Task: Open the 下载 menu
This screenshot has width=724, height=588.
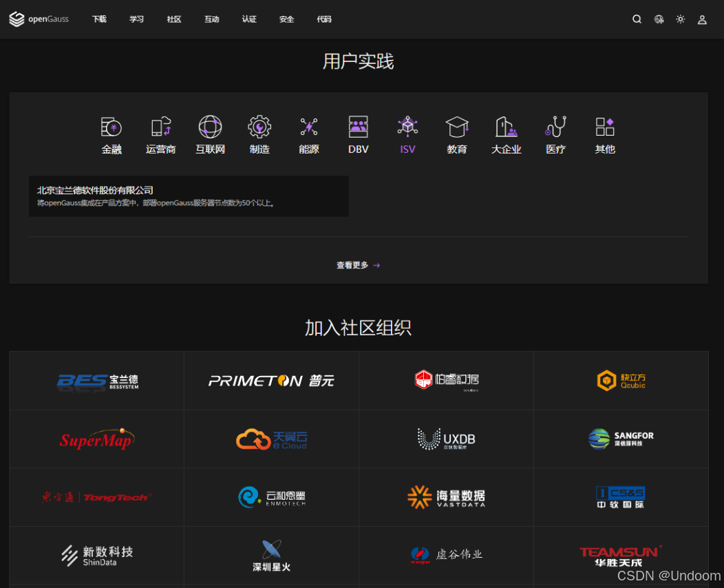Action: pos(99,19)
